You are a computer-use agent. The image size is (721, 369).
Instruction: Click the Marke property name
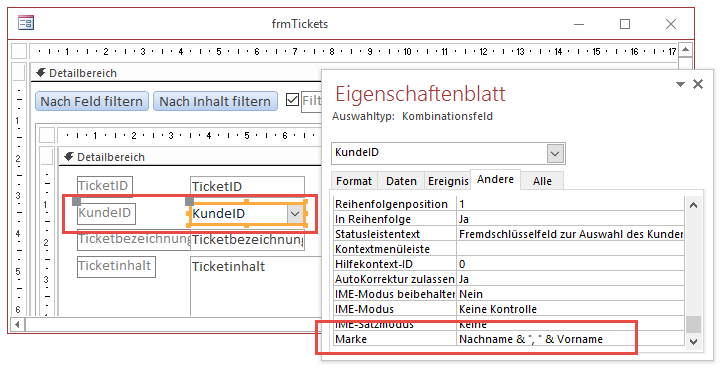(351, 339)
